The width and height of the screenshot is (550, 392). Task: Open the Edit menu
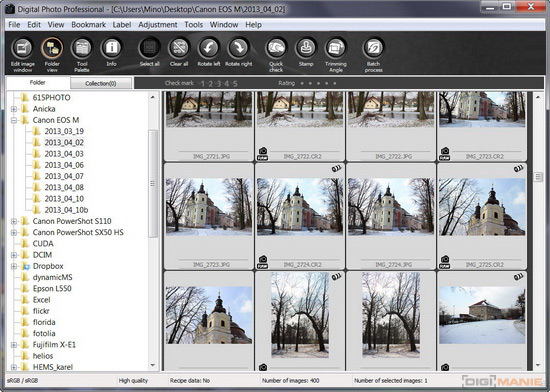[x=34, y=25]
